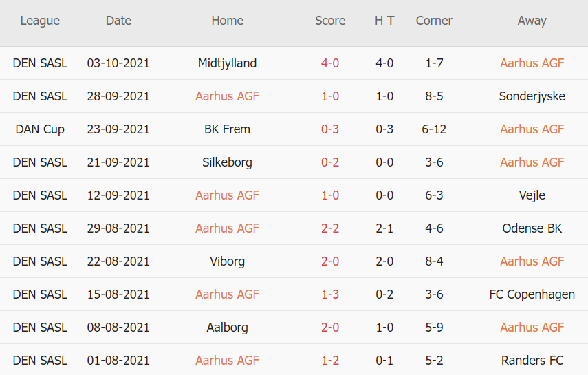This screenshot has height=375, width=588.
Task: Open the 2-2 score against Odense BK
Action: tap(330, 228)
